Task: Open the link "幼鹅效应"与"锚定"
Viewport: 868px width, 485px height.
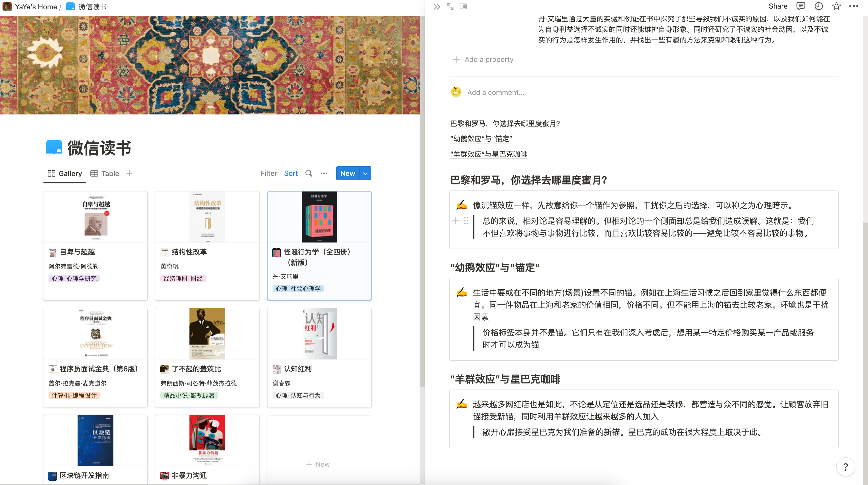Action: [481, 138]
